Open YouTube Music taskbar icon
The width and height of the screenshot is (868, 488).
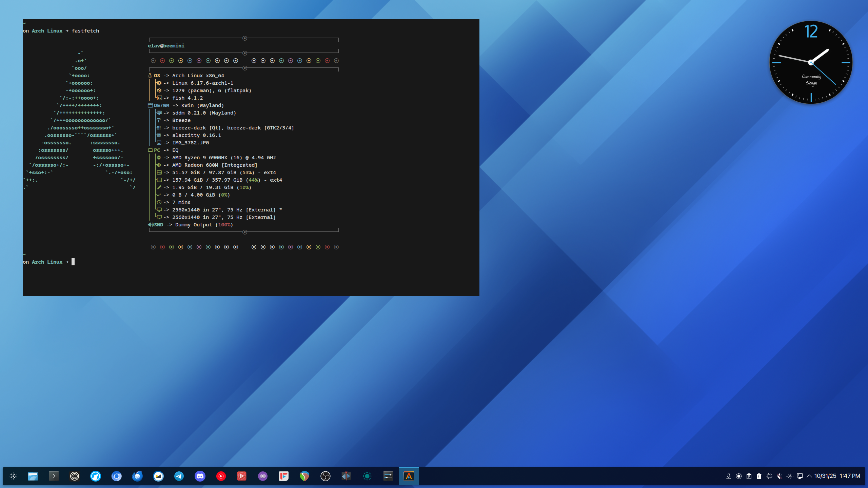click(x=221, y=476)
